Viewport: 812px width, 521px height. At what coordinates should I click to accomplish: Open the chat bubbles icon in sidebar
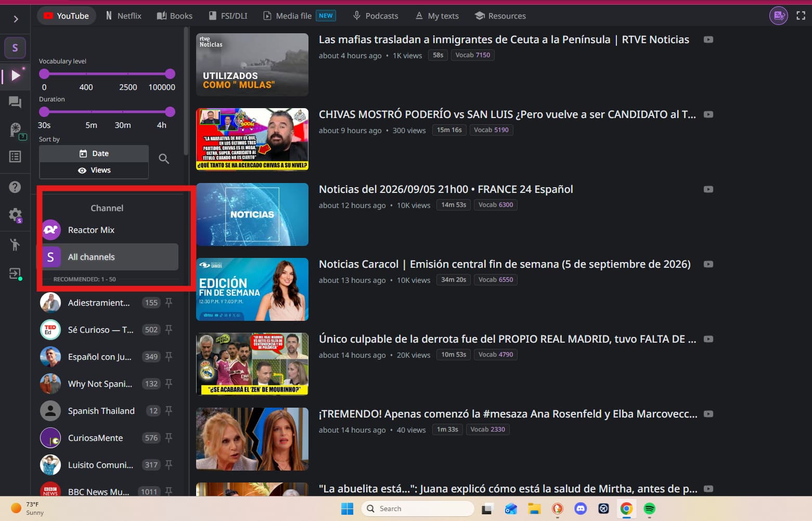15,102
